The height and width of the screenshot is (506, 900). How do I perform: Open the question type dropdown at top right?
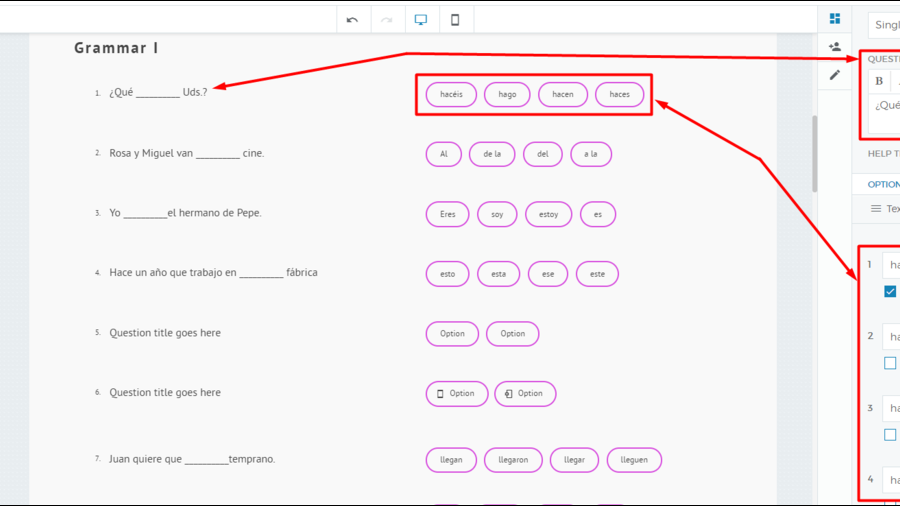point(885,25)
